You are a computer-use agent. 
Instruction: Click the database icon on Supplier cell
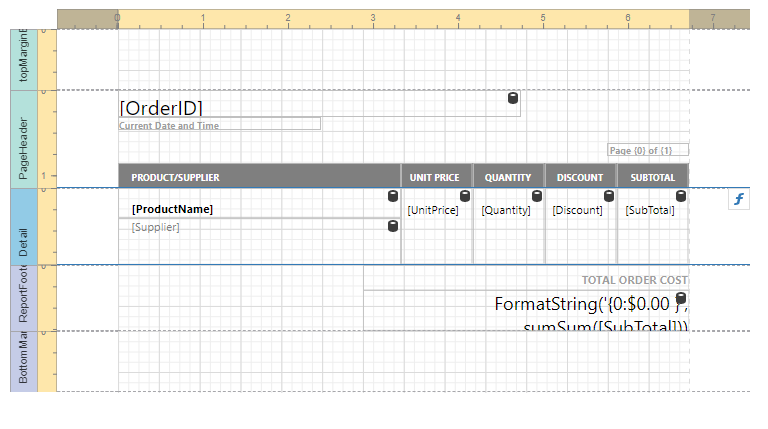coord(393,227)
